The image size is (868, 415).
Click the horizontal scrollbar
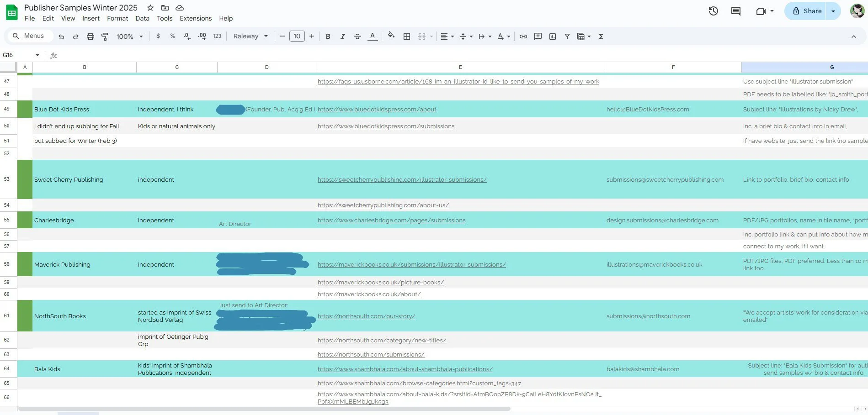(x=264, y=409)
